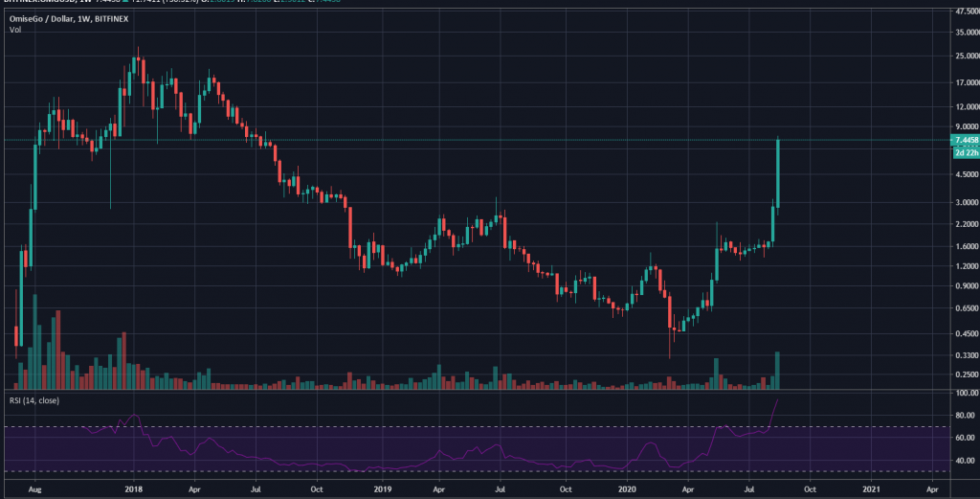This screenshot has height=499, width=980.
Task: Click the 2d 22h countdown label
Action: click(965, 151)
